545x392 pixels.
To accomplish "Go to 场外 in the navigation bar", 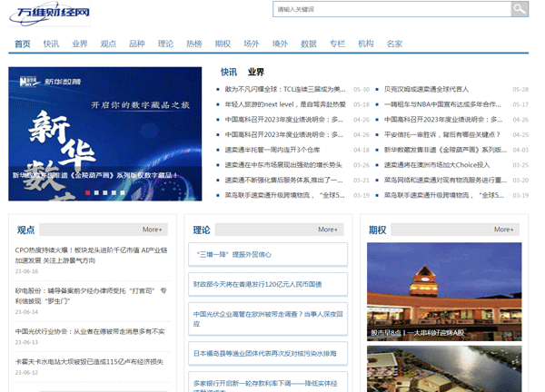I will (252, 44).
